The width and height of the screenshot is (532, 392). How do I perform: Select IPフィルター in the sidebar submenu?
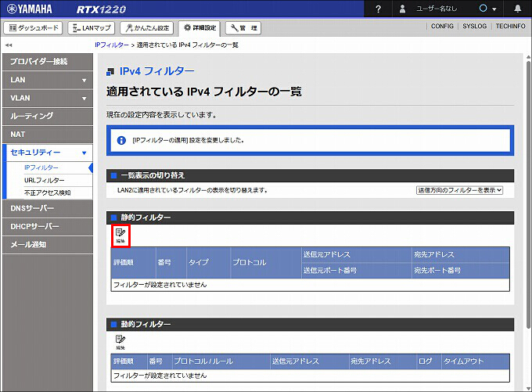pyautogui.click(x=41, y=167)
